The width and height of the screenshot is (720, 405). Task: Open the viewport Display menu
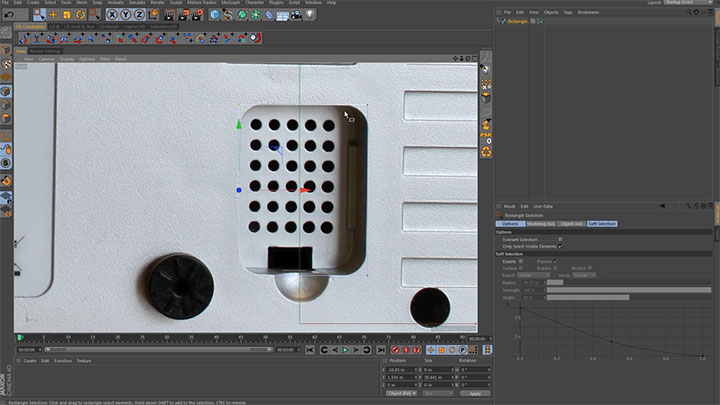67,59
